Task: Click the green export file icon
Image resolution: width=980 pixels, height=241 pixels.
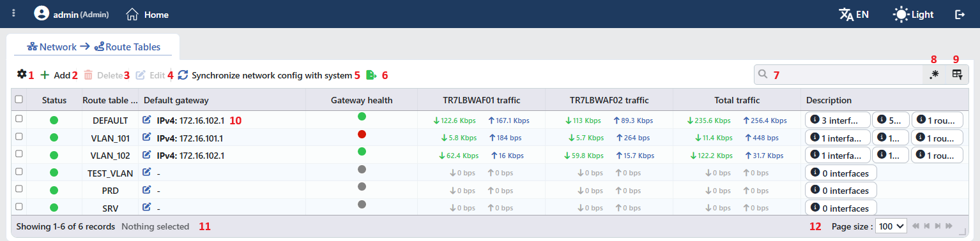Action: 371,75
